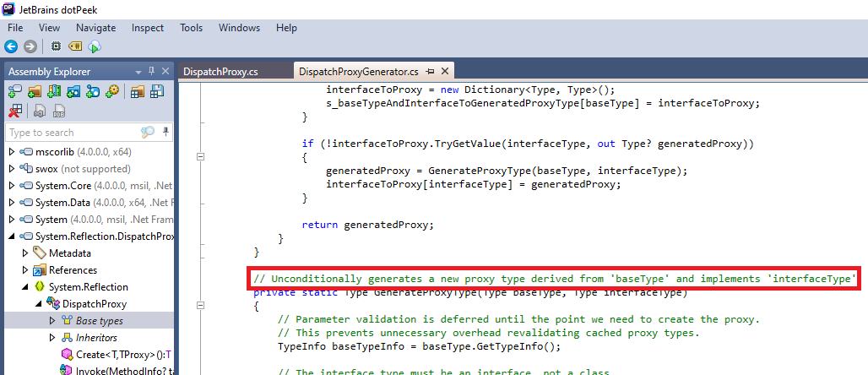The height and width of the screenshot is (375, 868).
Task: Click the cloud with green play icon
Action: pos(95,46)
